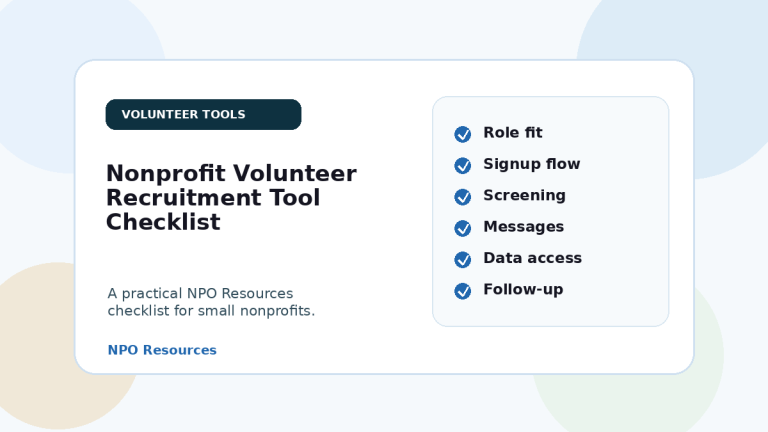Select the Screening label
This screenshot has height=432, width=768.
(524, 195)
